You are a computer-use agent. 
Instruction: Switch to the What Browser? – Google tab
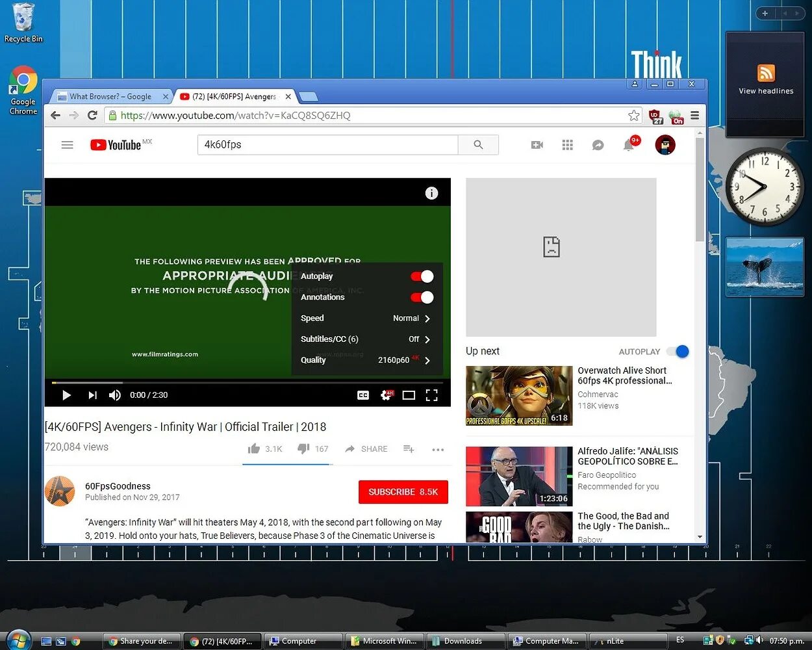pos(110,96)
